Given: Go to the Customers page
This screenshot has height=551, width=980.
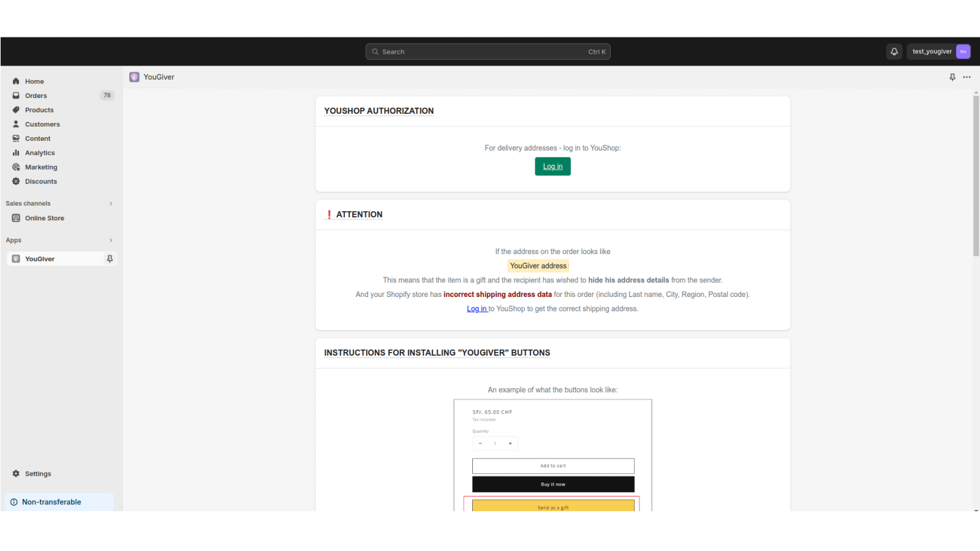Looking at the screenshot, I should click(42, 124).
